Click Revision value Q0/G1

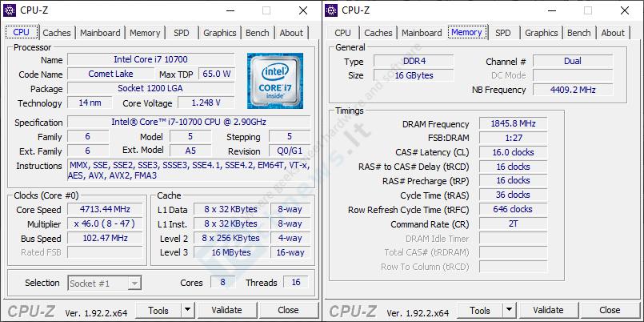click(290, 151)
